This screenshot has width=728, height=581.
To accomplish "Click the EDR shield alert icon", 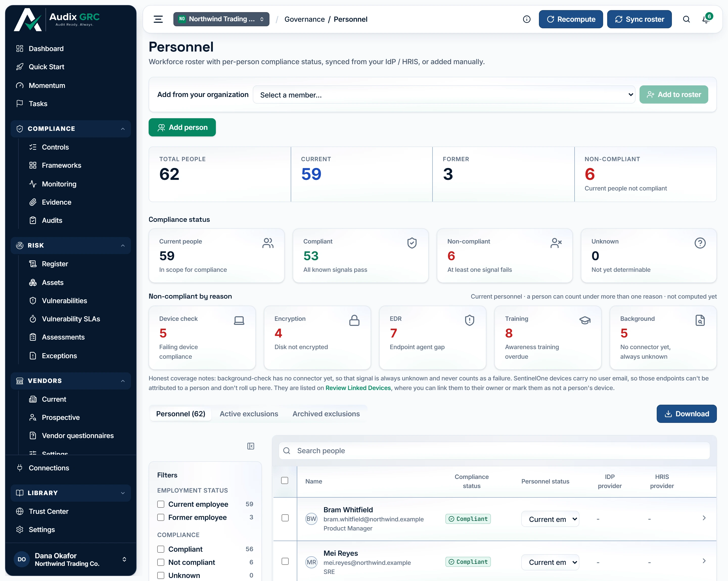I will [469, 320].
